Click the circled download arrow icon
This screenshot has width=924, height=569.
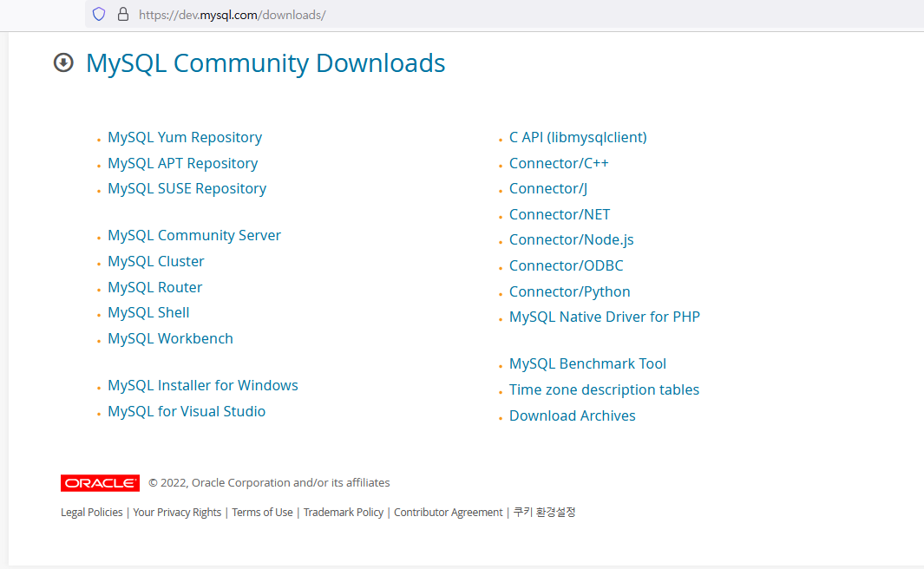(63, 62)
